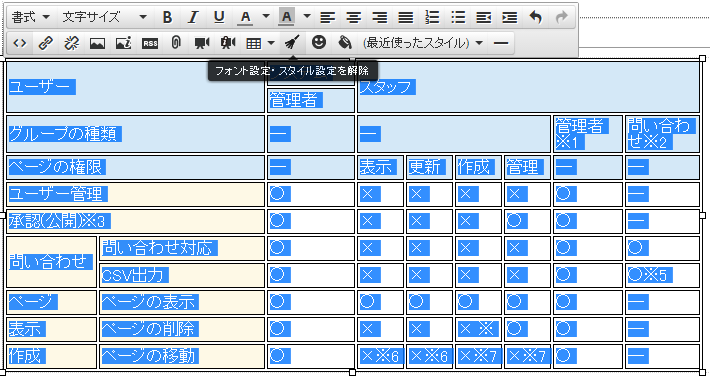Viewport: 710px width, 376px height.
Task: Undo the last action
Action: coord(536,17)
